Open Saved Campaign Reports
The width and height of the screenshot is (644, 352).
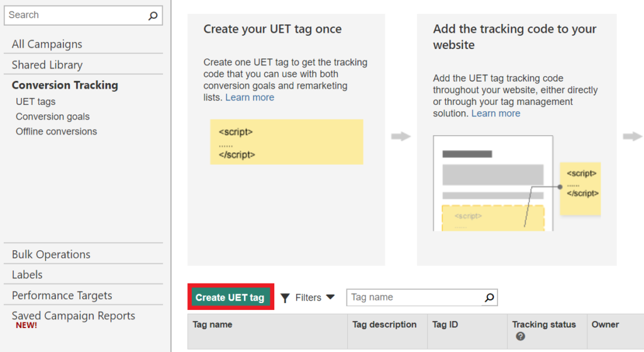click(x=74, y=316)
